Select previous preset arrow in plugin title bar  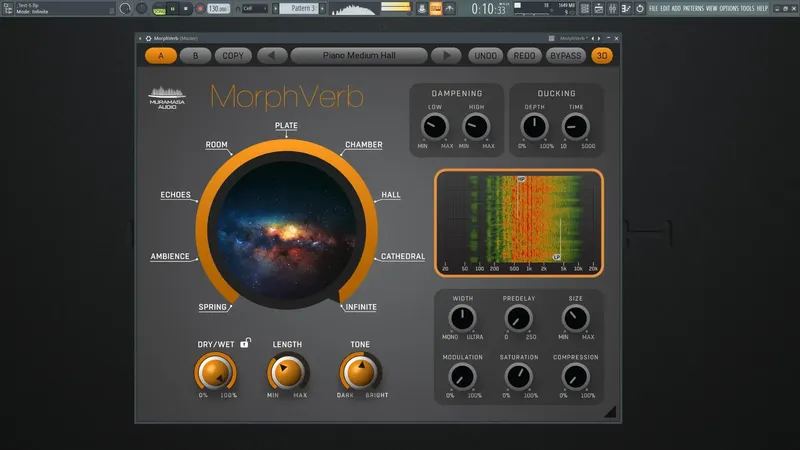[593, 38]
